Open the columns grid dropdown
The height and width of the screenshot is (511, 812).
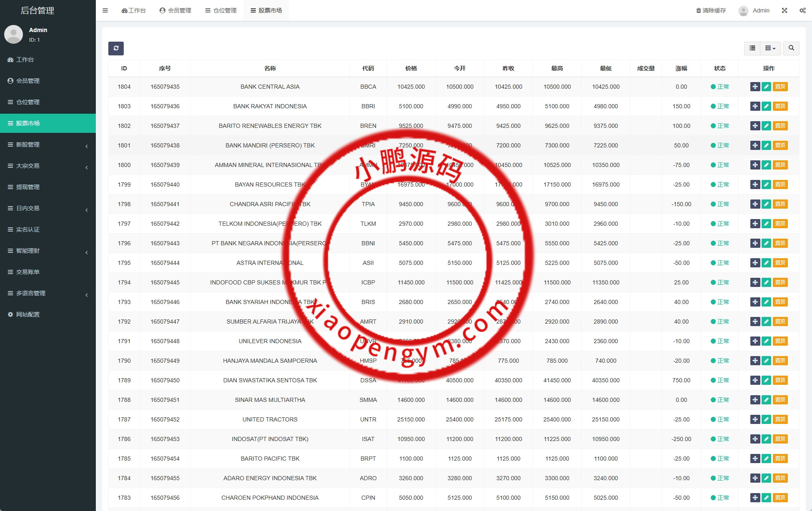pyautogui.click(x=770, y=48)
